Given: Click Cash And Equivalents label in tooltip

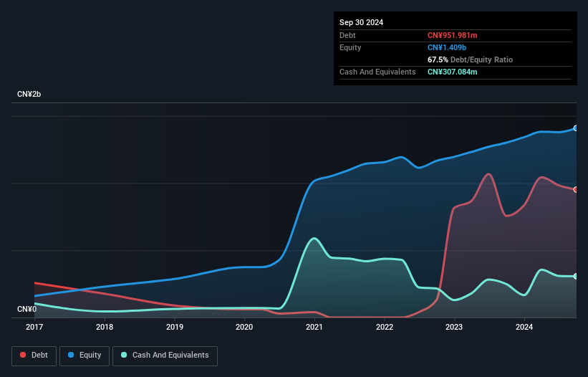Looking at the screenshot, I should click(377, 72).
